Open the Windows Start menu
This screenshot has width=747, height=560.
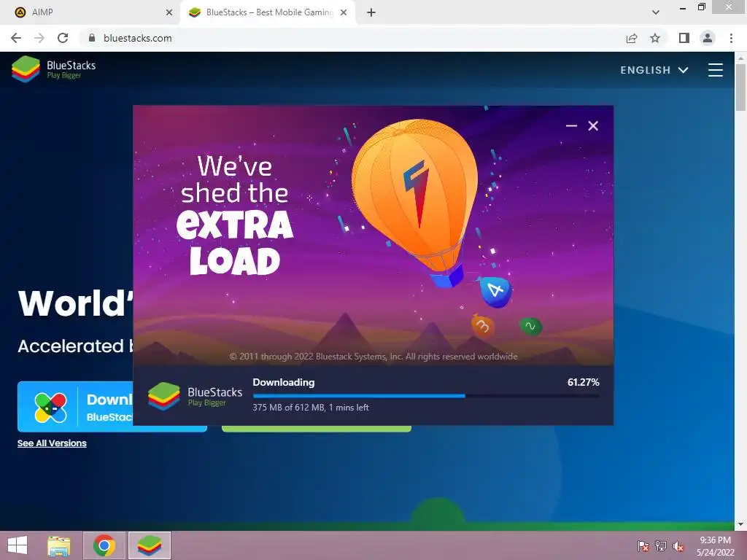[x=18, y=545]
